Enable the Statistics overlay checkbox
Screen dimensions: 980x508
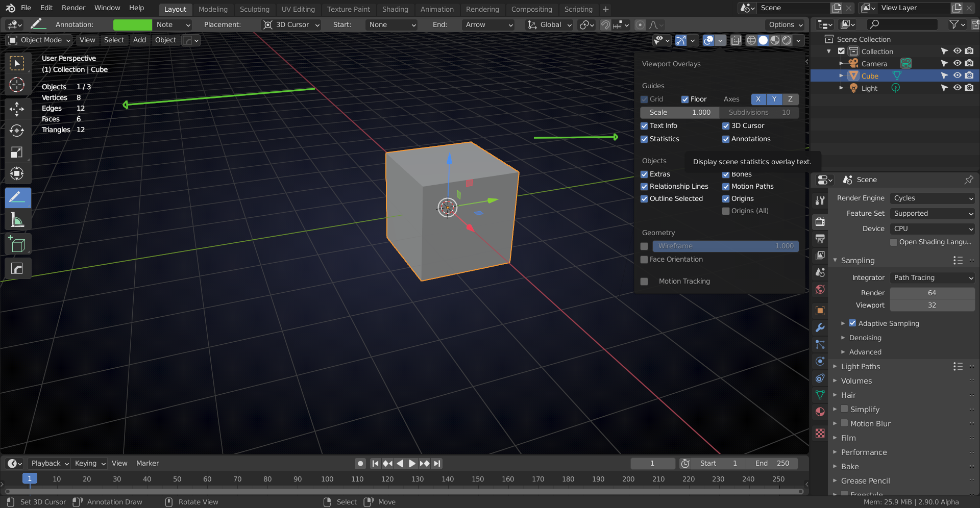(x=644, y=139)
